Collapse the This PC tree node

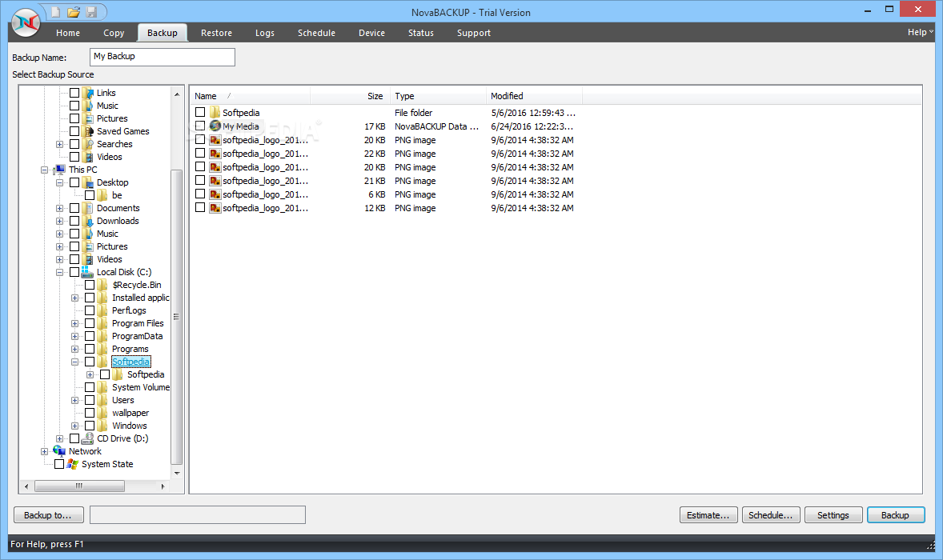tap(45, 170)
